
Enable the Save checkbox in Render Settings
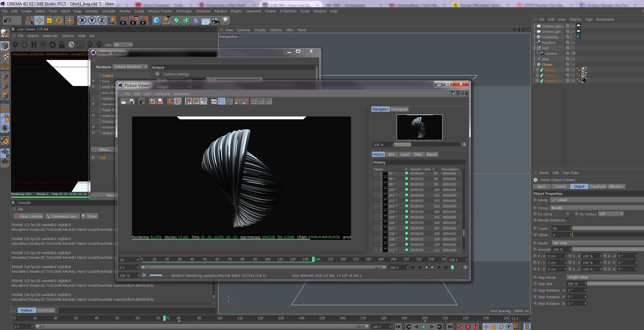point(94,81)
